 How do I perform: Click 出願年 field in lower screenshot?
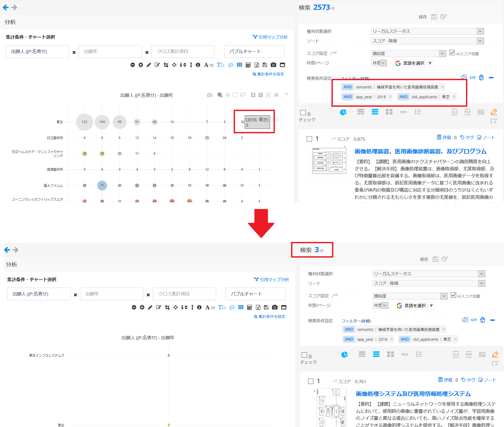coord(112,294)
